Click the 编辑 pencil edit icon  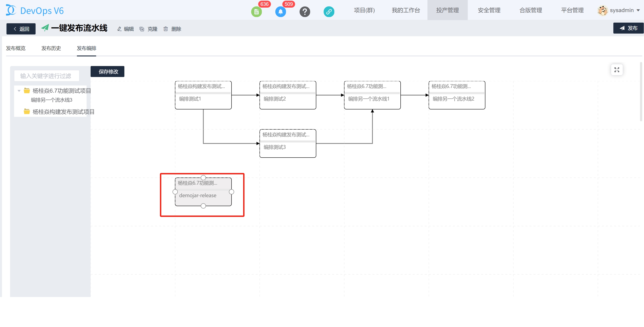point(119,29)
